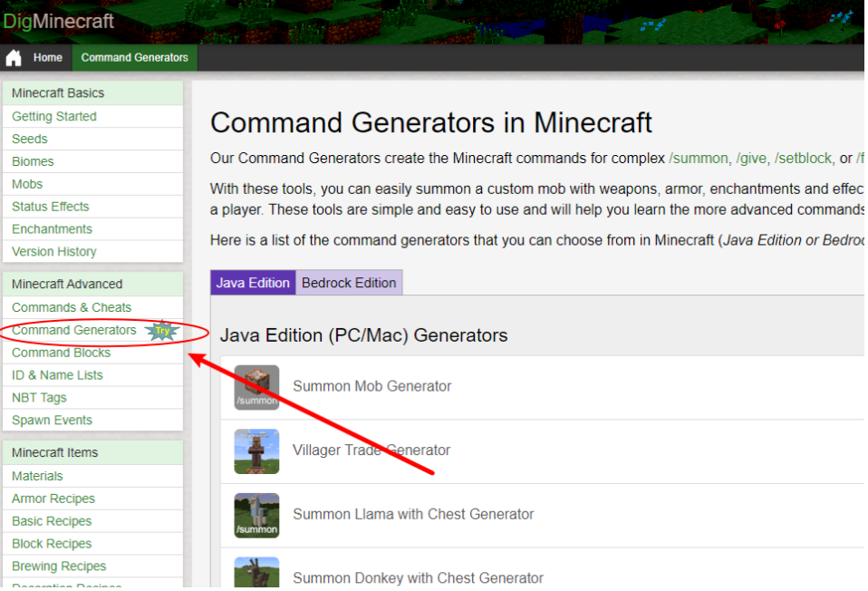Open the Enchantments sidebar link
Viewport: 868px width, 591px height.
[x=52, y=229]
